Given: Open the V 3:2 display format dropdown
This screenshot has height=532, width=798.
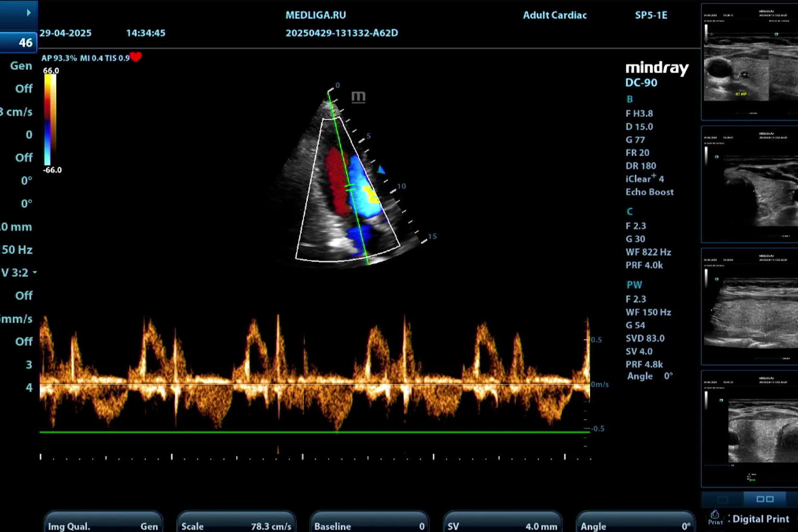Looking at the screenshot, I should pos(19,272).
